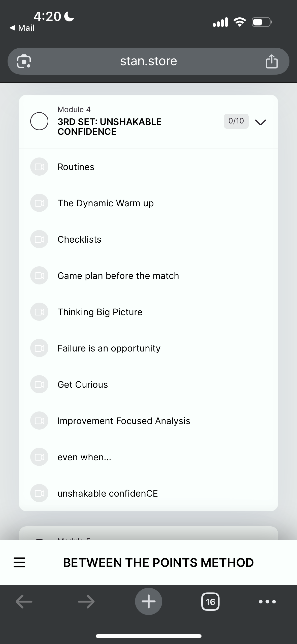
Task: Tap the 0/10 progress badge
Action: 236,121
